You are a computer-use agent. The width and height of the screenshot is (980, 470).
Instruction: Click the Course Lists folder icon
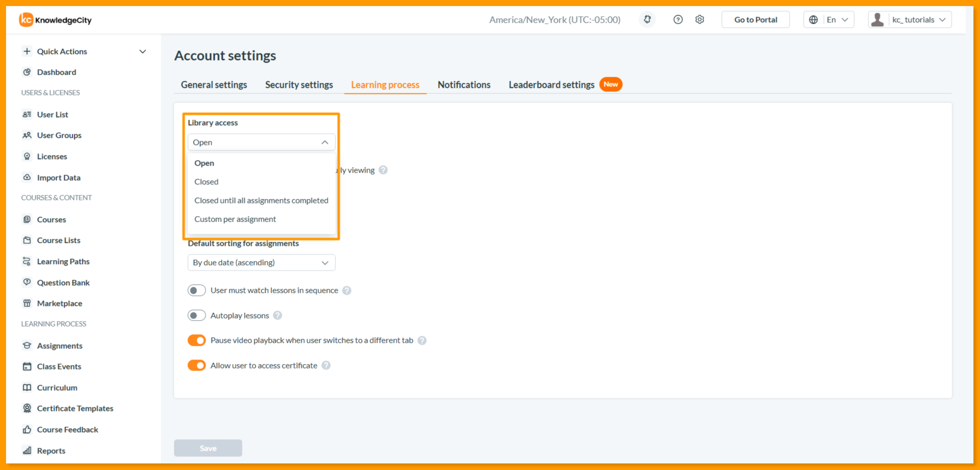tap(27, 240)
